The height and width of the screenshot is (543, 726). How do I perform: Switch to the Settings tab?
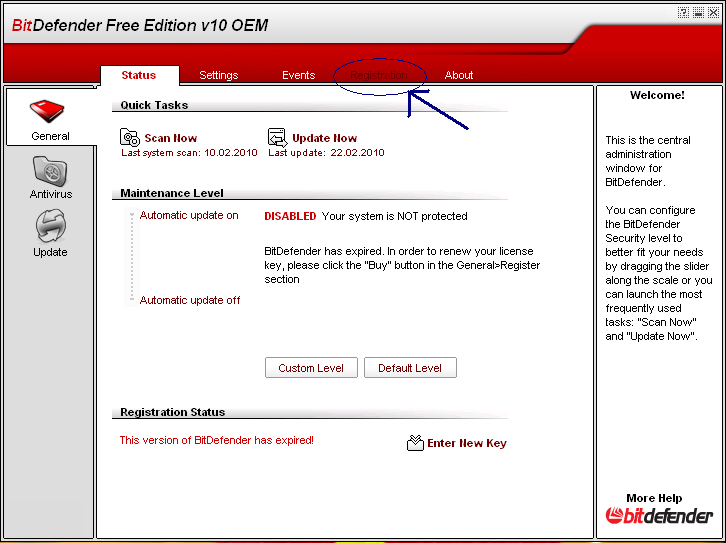[x=219, y=75]
